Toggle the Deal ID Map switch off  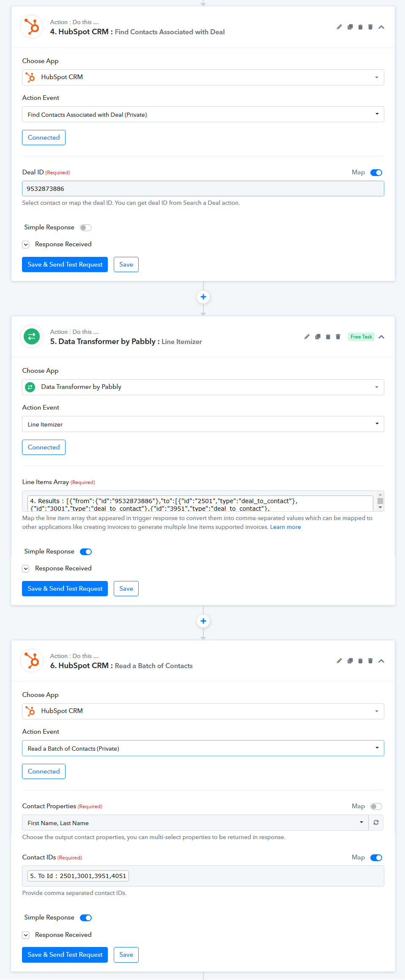[x=376, y=173]
